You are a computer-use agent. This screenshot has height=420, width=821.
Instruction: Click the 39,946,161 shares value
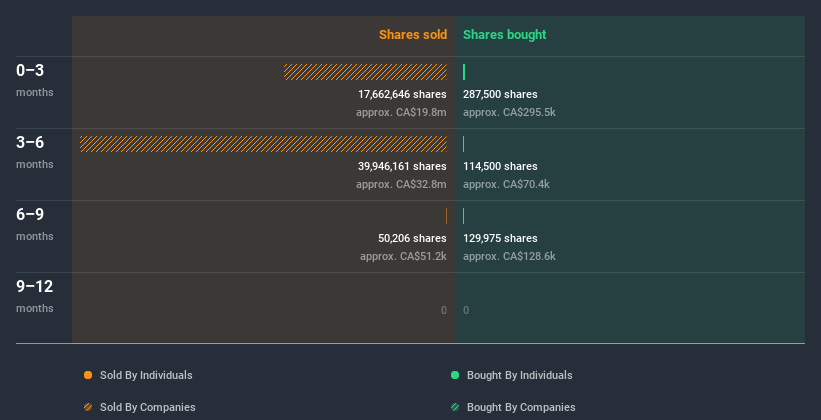point(402,167)
